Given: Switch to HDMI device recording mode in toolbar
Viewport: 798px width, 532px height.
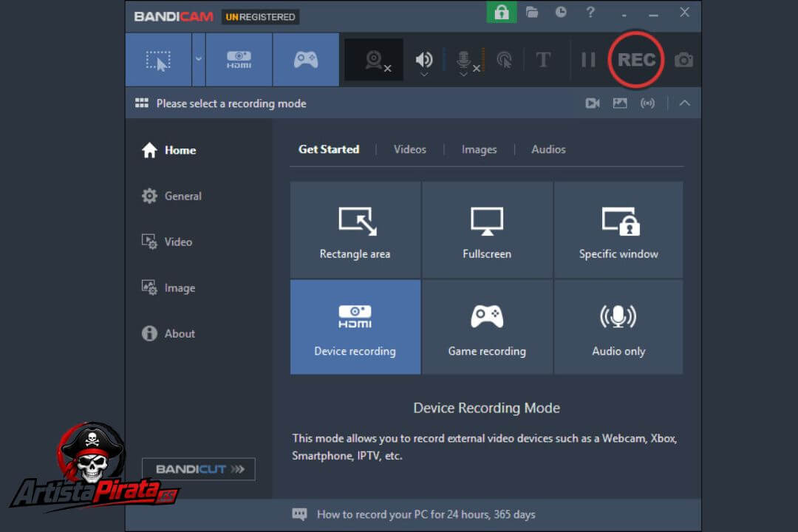Looking at the screenshot, I should [x=239, y=60].
